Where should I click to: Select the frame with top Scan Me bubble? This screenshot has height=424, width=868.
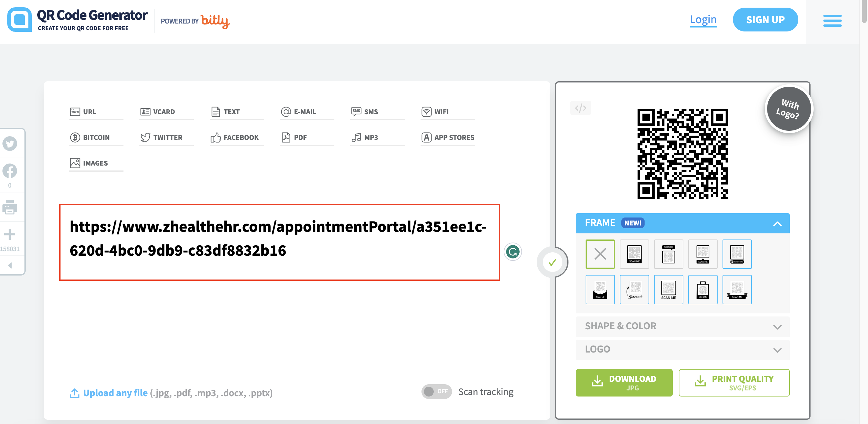click(x=668, y=254)
